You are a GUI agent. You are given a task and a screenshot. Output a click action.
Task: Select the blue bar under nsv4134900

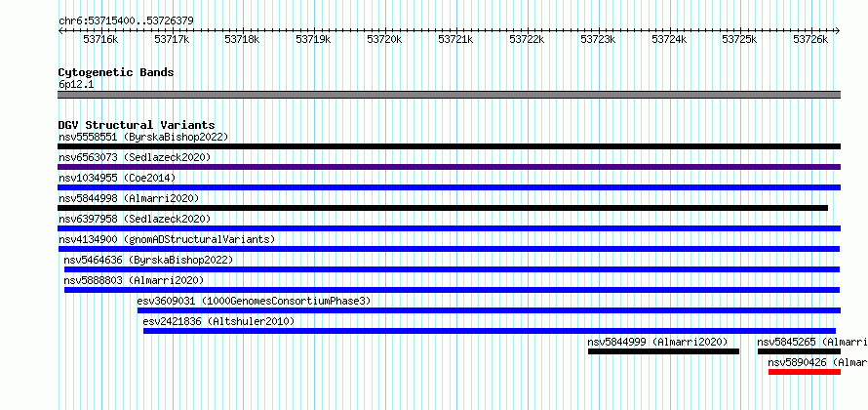449,249
